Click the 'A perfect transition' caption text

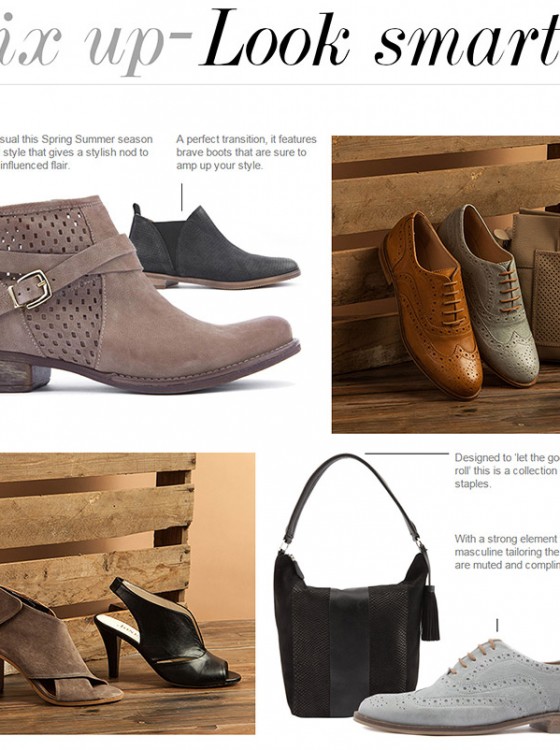coord(246,152)
